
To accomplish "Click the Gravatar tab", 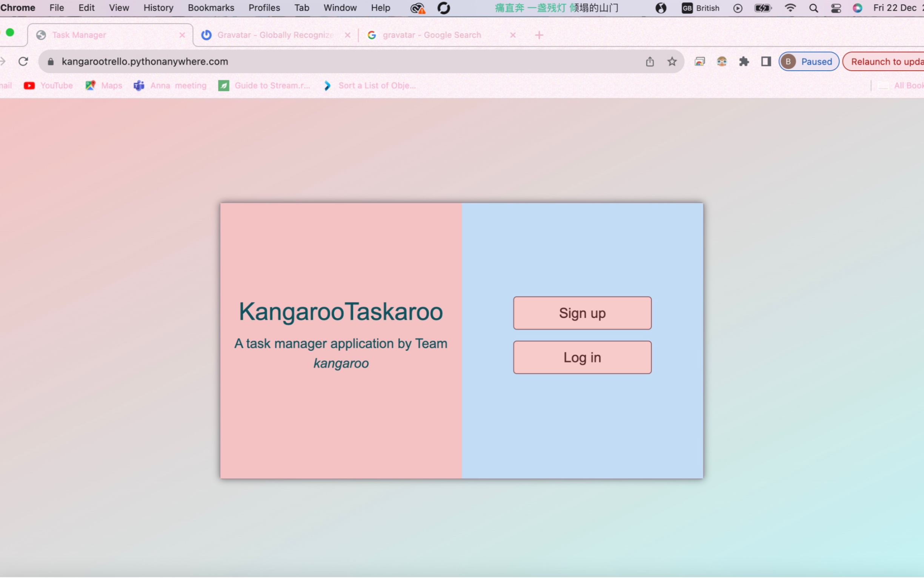I will tap(275, 35).
